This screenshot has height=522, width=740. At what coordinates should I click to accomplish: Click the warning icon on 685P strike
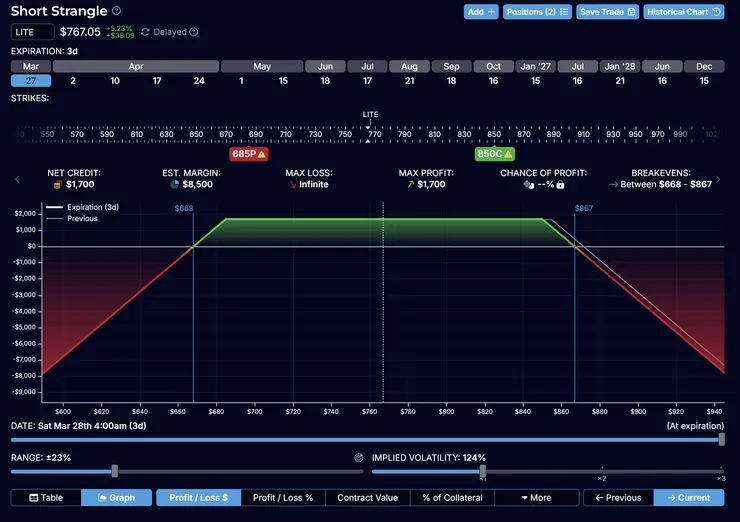pos(262,155)
